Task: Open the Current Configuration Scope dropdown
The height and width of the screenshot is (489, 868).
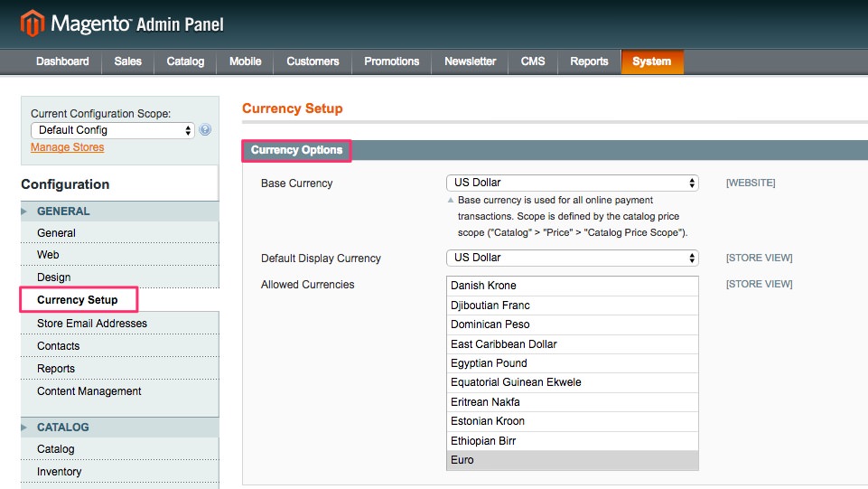Action: tap(112, 130)
